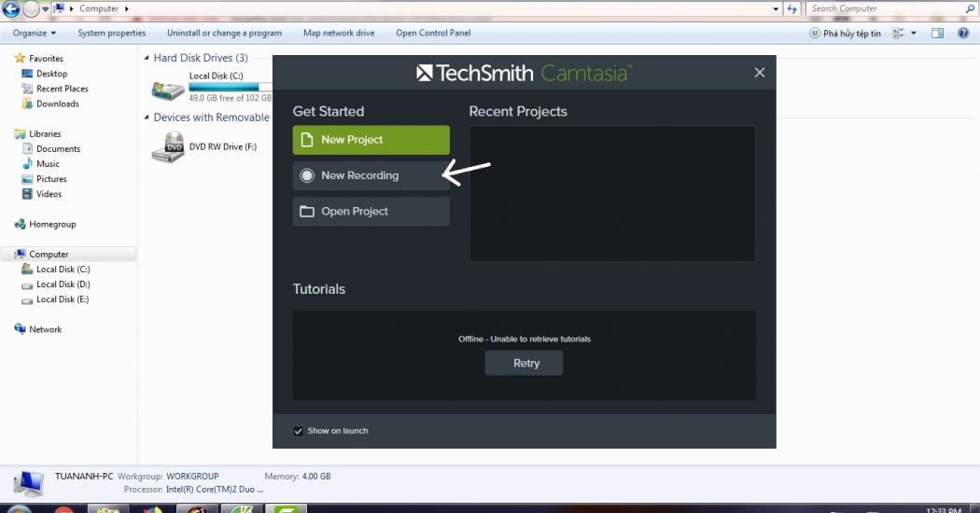Retry loading the Camtasia tutorials
This screenshot has height=513, width=980.
tap(524, 363)
